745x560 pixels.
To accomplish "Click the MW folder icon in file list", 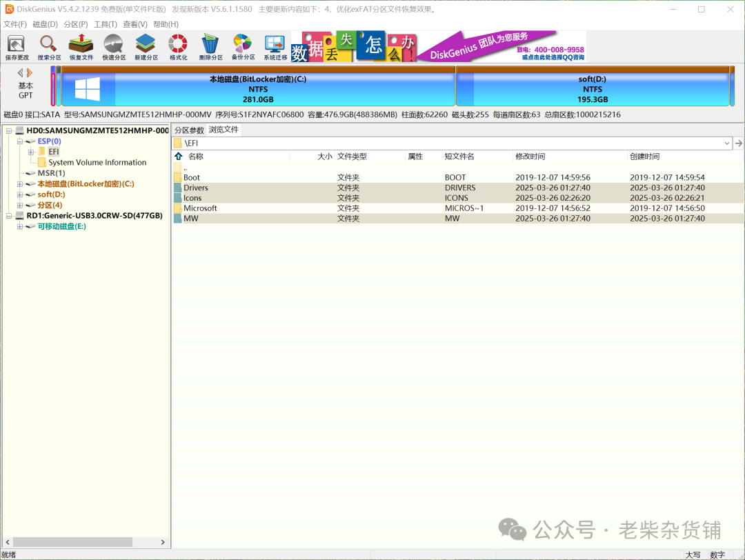I will pos(178,219).
